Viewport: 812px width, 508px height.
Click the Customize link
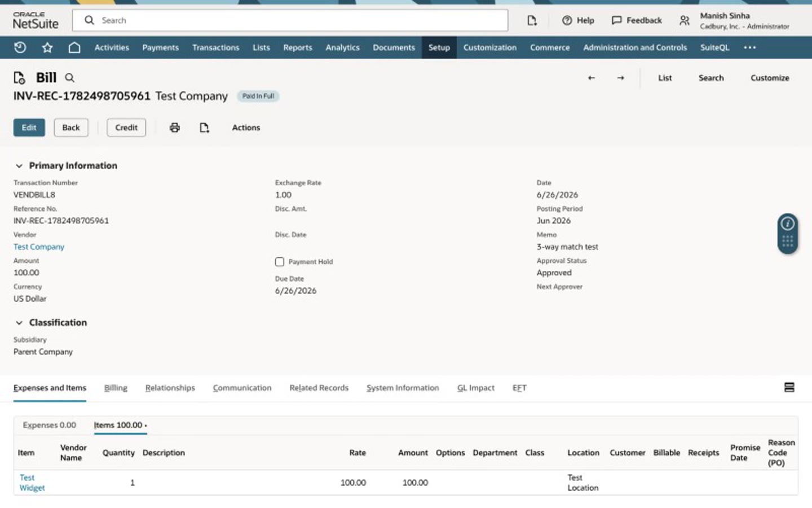(770, 78)
